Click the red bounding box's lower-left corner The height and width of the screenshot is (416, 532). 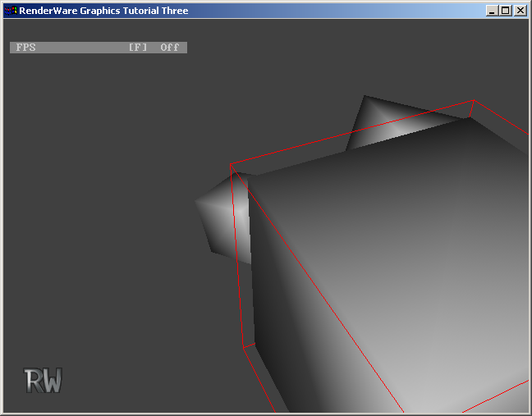[244, 346]
